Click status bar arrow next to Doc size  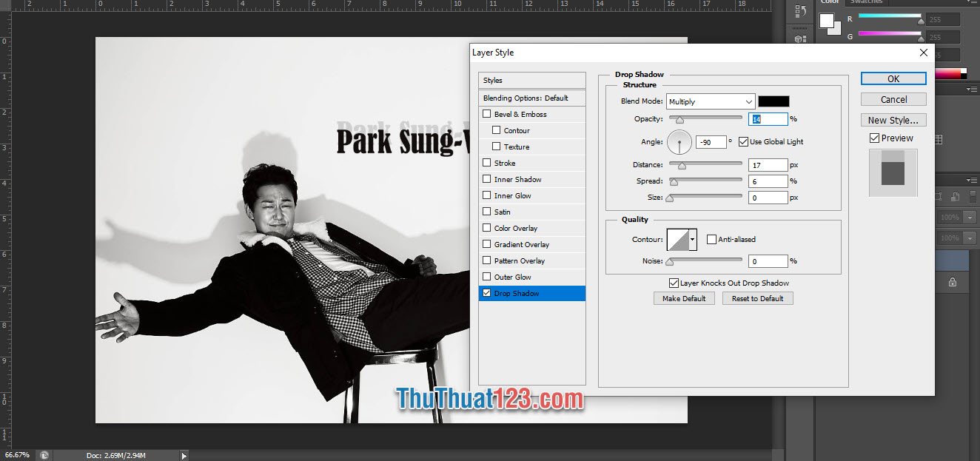click(184, 455)
